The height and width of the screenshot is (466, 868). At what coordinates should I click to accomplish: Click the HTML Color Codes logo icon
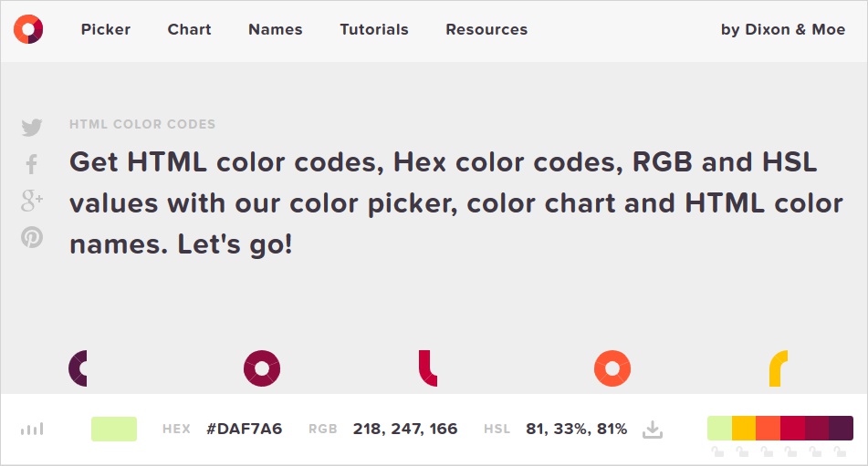28,29
